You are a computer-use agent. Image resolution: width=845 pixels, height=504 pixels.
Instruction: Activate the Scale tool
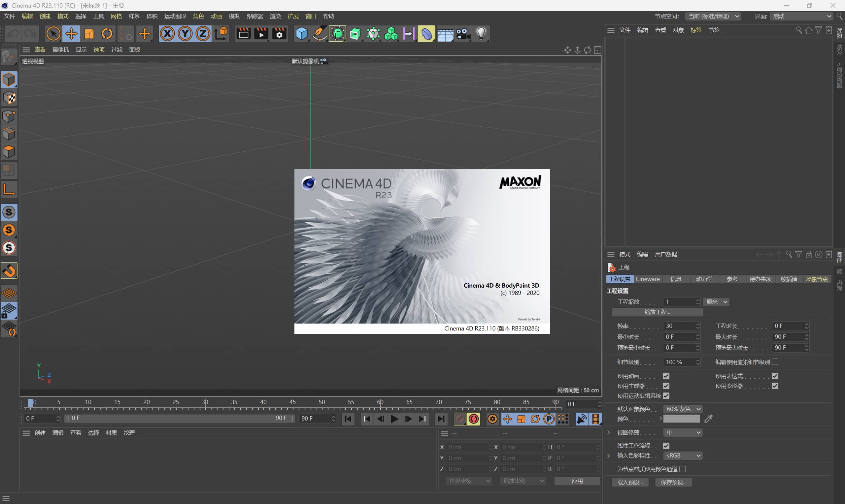click(89, 34)
